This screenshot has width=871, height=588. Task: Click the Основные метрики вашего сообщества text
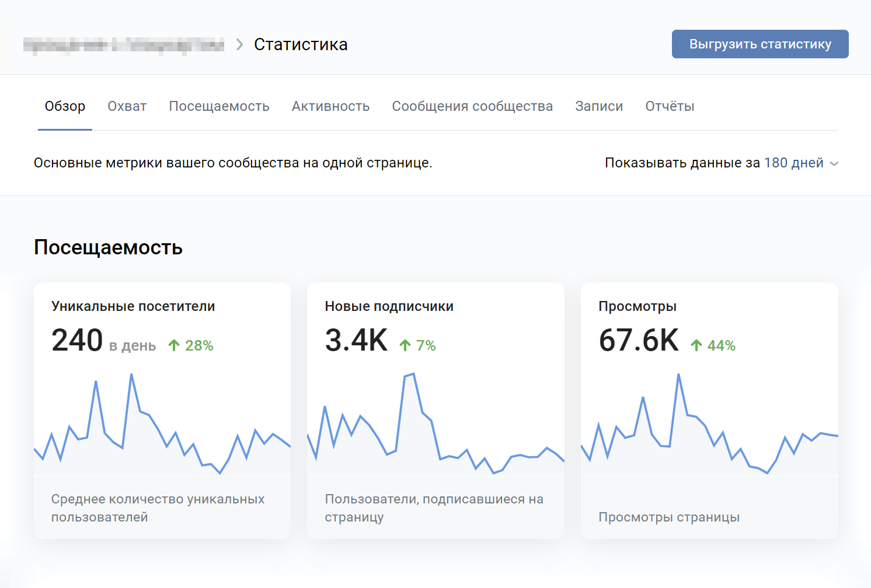point(233,163)
